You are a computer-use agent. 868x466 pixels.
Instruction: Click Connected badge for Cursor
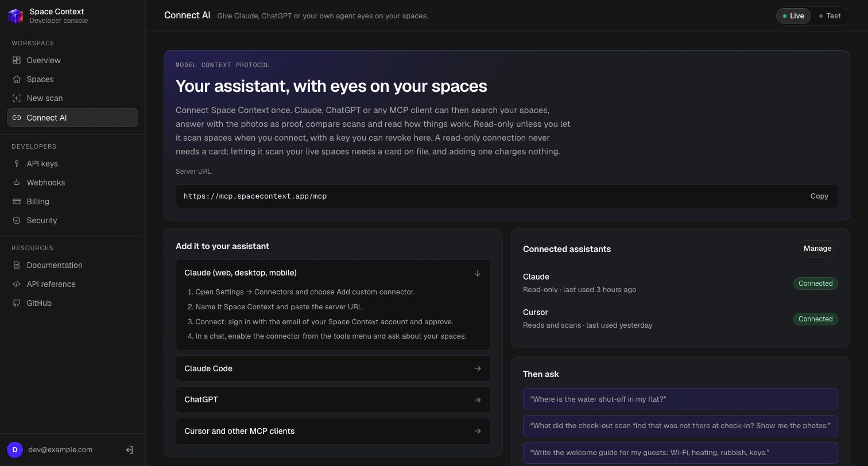tap(815, 319)
